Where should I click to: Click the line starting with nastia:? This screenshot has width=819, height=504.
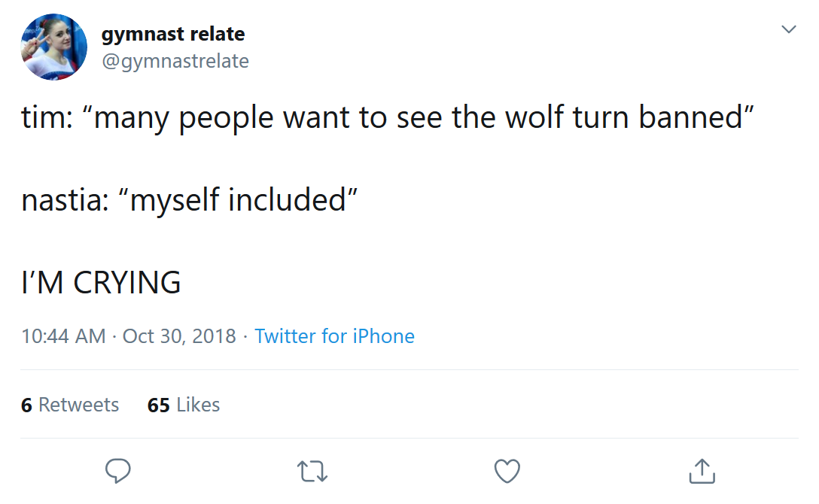(190, 201)
